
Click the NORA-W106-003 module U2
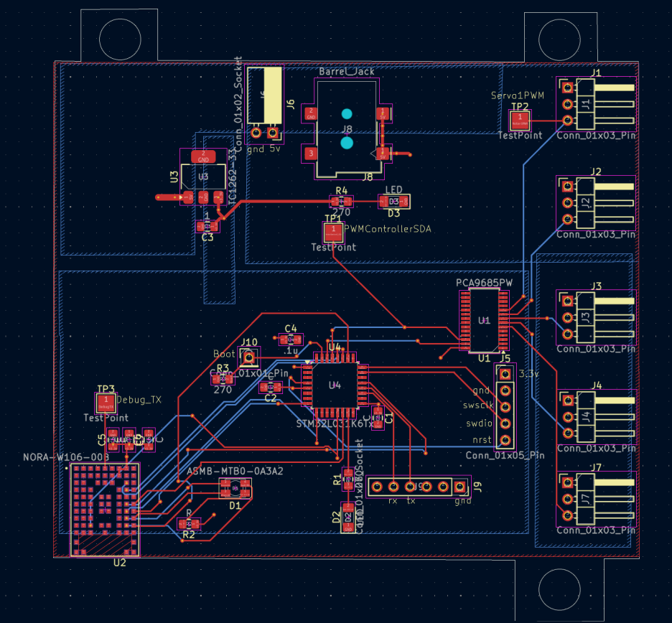104,510
